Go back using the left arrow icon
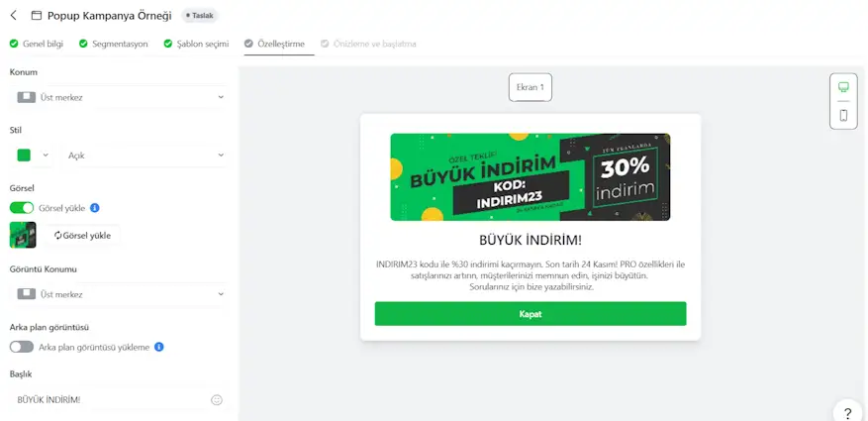Viewport: 868px width, 421px height. click(x=13, y=16)
